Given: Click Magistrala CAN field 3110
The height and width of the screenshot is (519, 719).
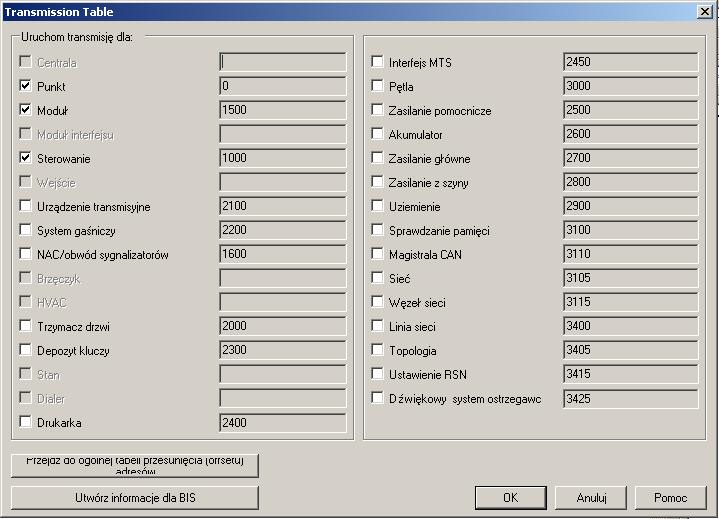Looking at the screenshot, I should [x=631, y=254].
